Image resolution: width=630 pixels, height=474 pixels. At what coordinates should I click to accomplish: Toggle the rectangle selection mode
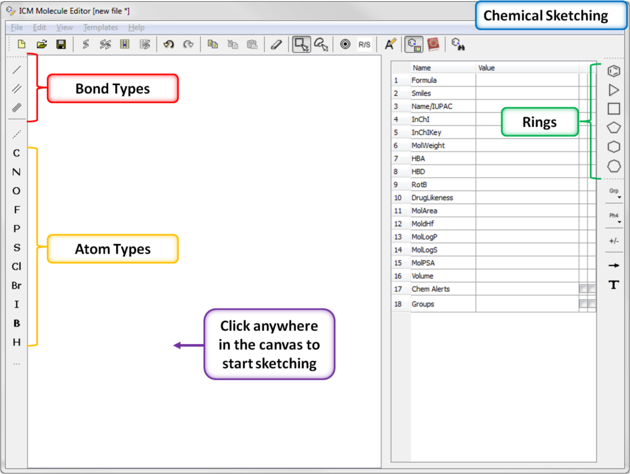(x=301, y=45)
